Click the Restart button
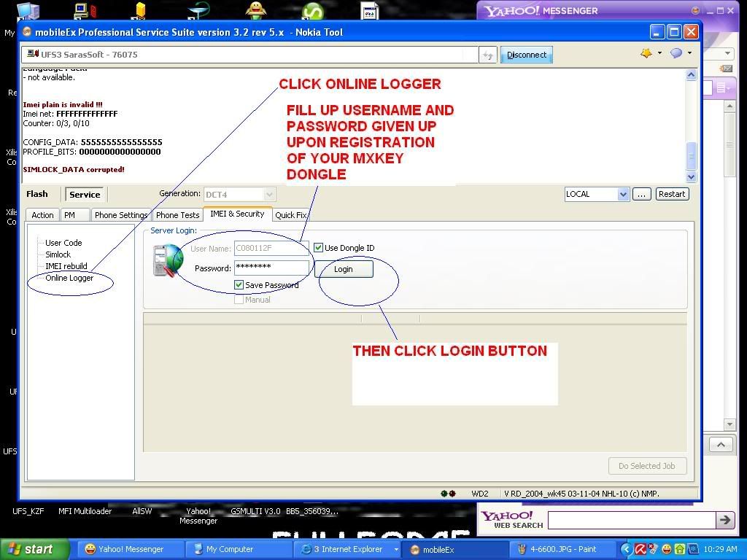747x560 pixels. click(x=672, y=194)
